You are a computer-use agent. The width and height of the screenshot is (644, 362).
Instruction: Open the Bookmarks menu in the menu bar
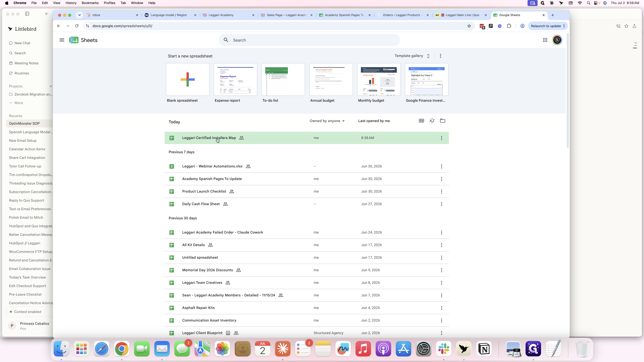click(x=90, y=3)
